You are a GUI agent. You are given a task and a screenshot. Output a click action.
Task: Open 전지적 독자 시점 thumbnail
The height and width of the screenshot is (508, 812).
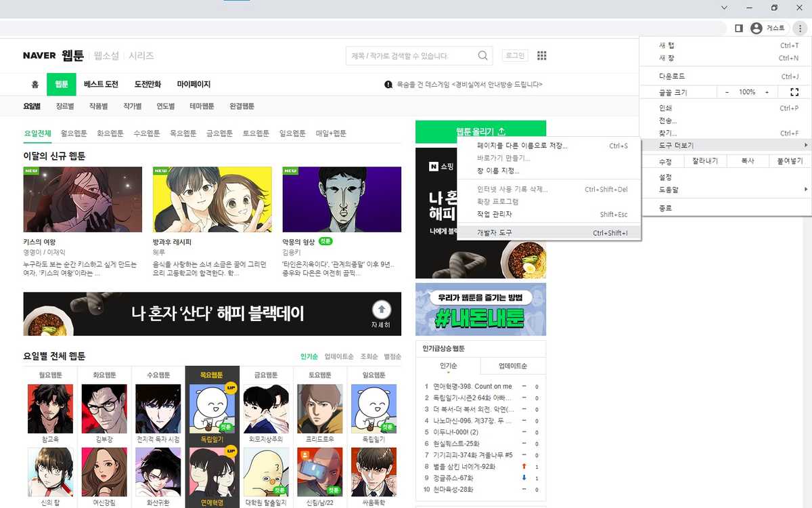tap(158, 409)
